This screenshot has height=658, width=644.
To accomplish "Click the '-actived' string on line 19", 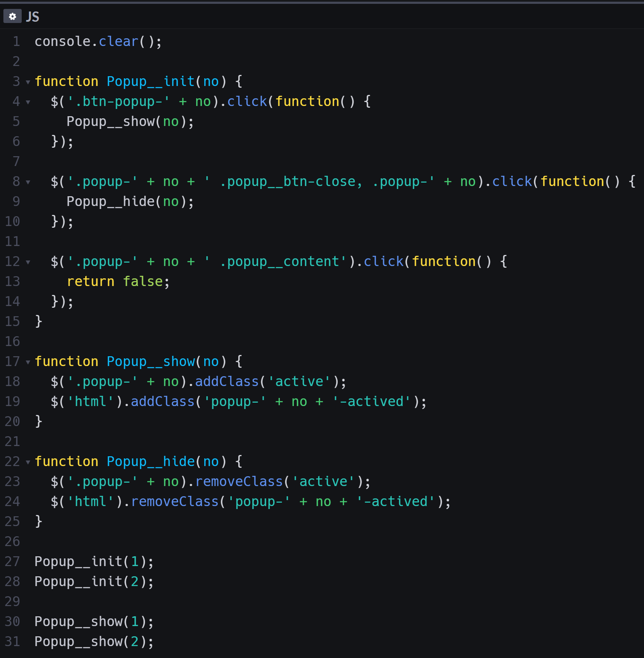I will click(x=371, y=401).
